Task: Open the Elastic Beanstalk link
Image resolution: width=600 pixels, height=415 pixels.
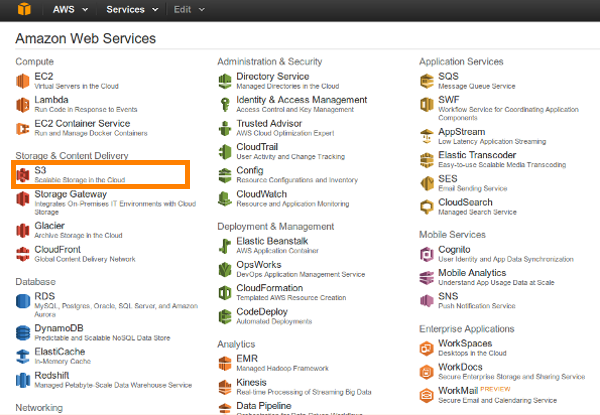Action: point(272,241)
